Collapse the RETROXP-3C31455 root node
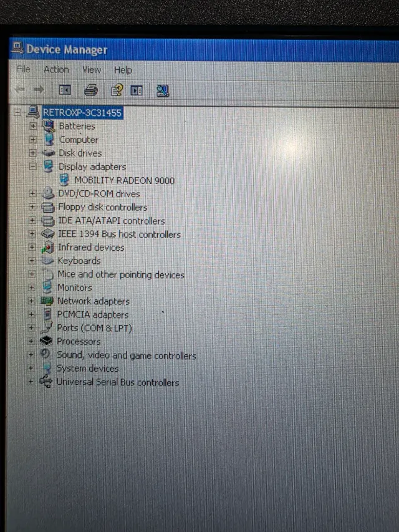399x532 pixels. [17, 112]
